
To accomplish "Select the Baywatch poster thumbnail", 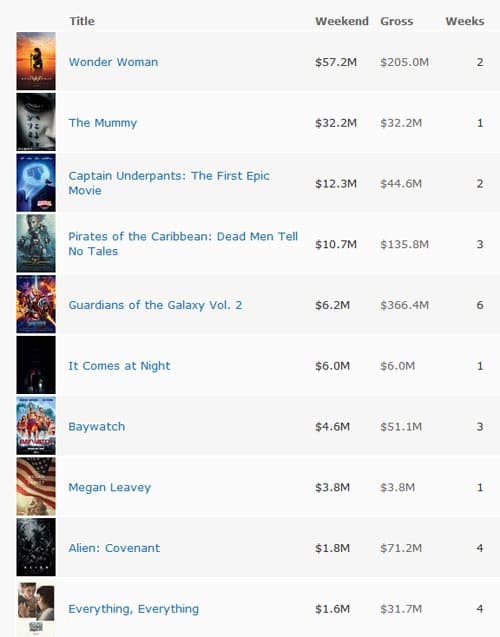I will pyautogui.click(x=36, y=426).
